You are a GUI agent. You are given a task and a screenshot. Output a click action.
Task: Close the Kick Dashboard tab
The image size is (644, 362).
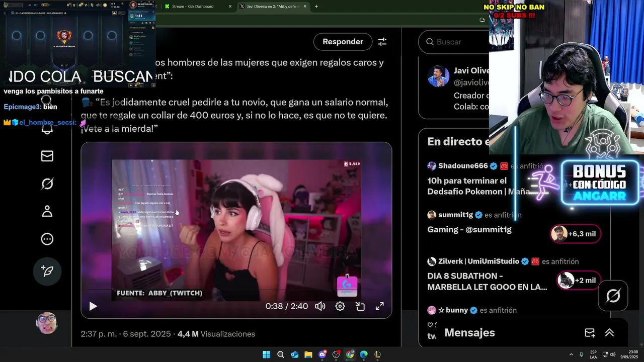230,7
